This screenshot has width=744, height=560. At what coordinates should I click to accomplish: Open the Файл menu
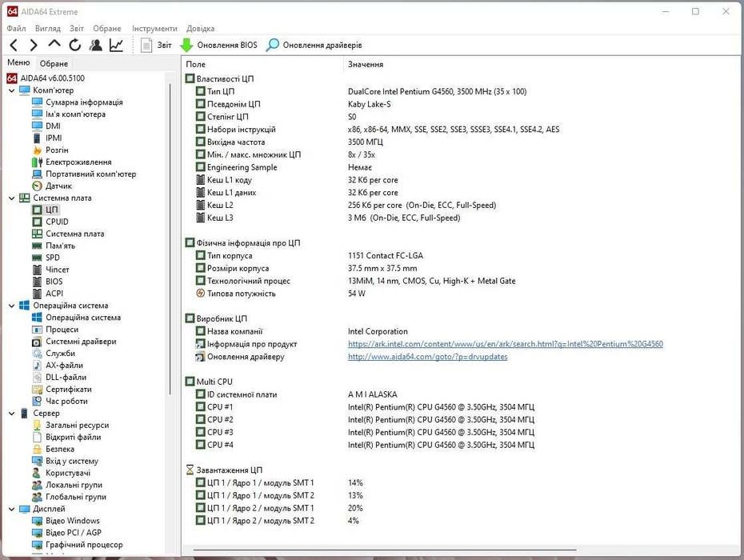pyautogui.click(x=16, y=29)
